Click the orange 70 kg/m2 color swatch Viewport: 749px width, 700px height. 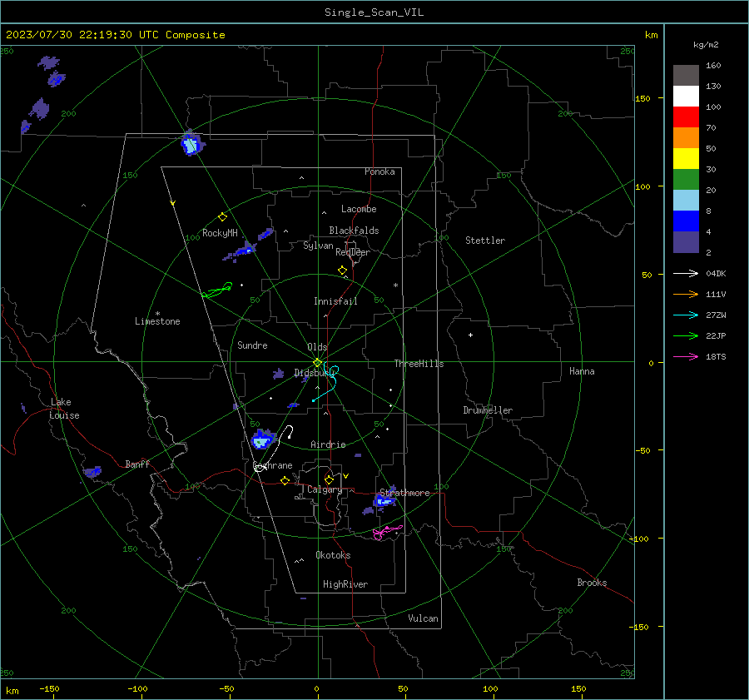[686, 138]
